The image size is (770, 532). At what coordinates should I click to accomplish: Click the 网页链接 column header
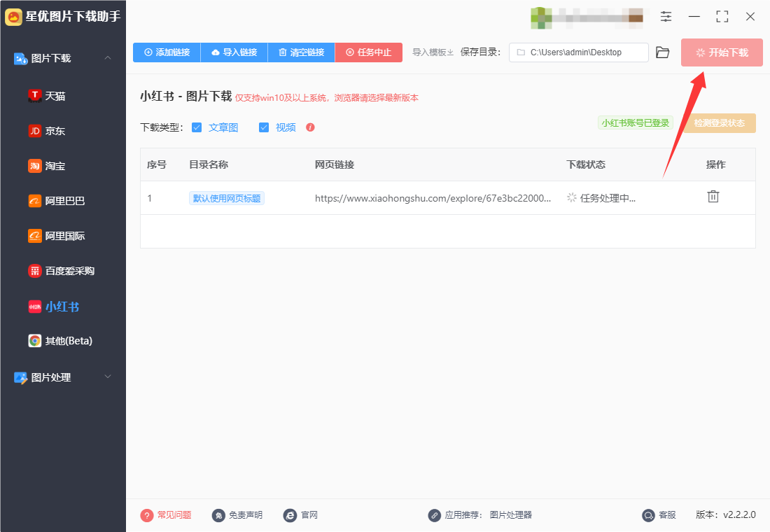click(x=335, y=164)
